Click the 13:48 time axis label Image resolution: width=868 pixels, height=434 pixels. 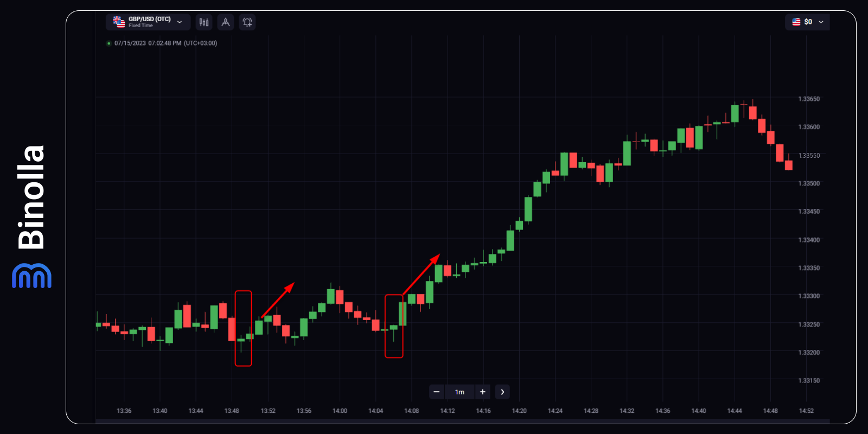click(232, 411)
